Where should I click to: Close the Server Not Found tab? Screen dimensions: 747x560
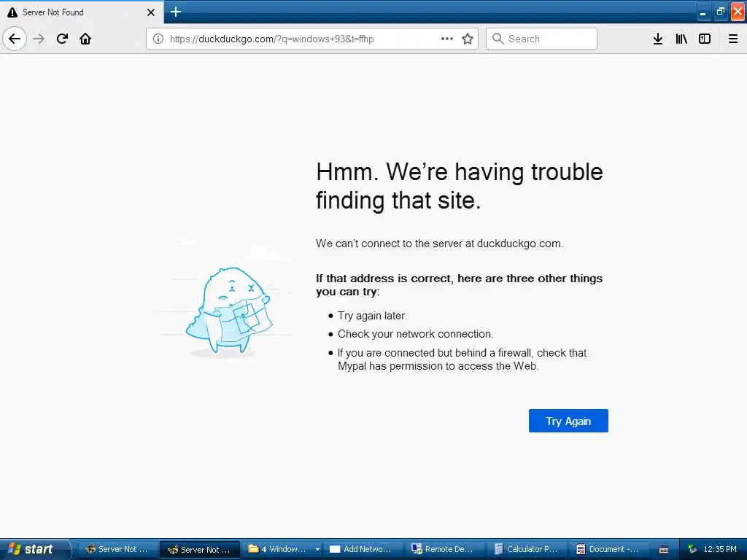point(150,12)
